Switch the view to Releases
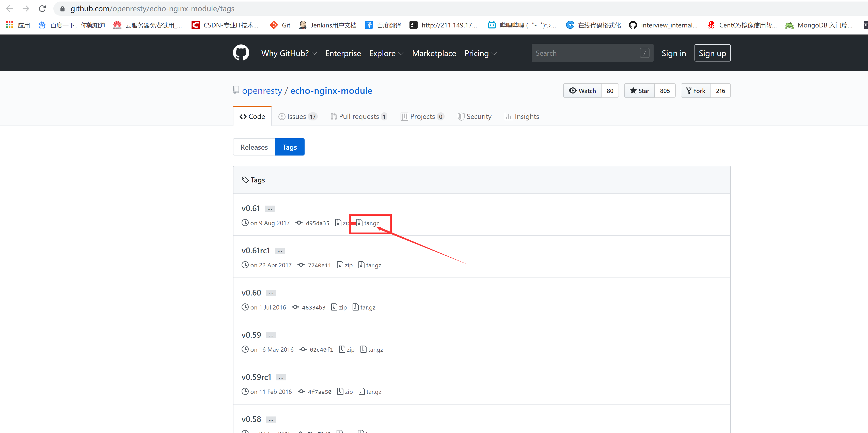 pos(254,147)
